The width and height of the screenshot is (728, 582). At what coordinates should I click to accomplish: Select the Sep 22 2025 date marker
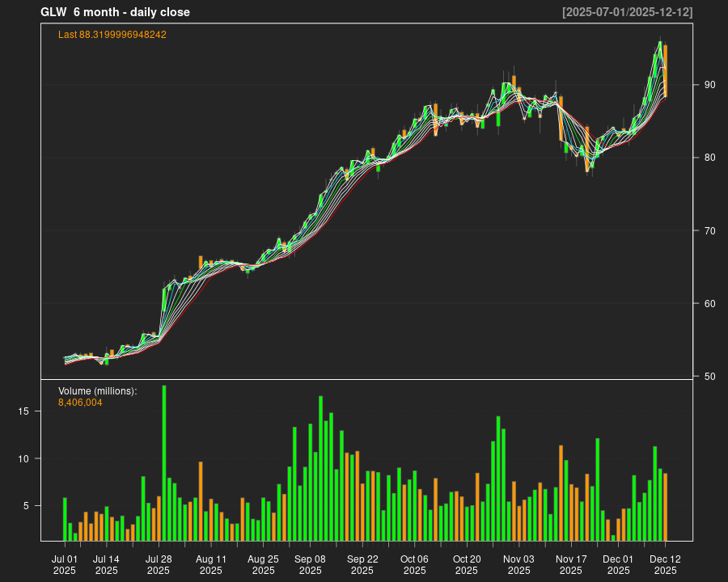pos(362,564)
